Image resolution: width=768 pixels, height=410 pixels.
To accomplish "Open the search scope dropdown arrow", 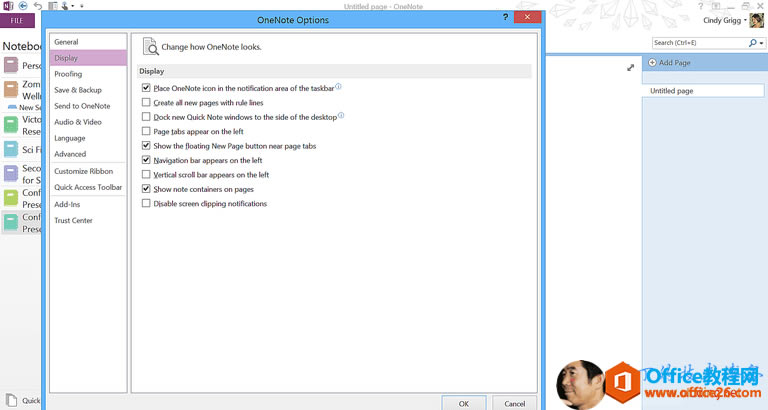I will click(x=761, y=43).
